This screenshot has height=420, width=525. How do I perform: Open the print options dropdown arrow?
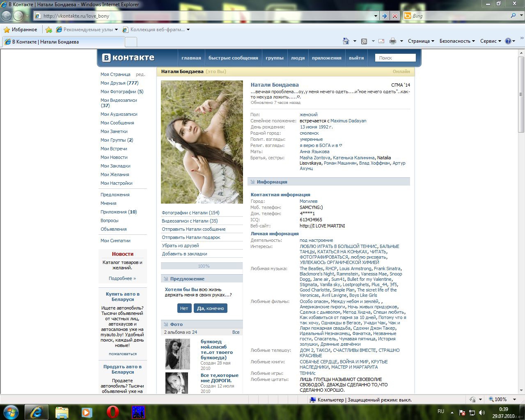(401, 41)
